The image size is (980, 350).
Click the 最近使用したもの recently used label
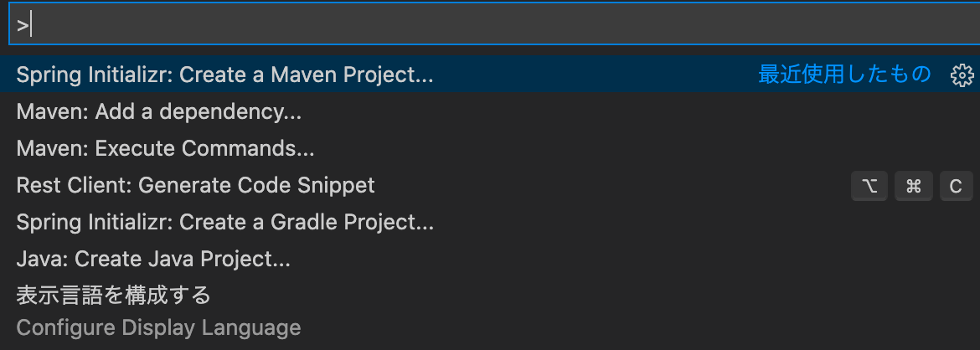click(x=844, y=75)
